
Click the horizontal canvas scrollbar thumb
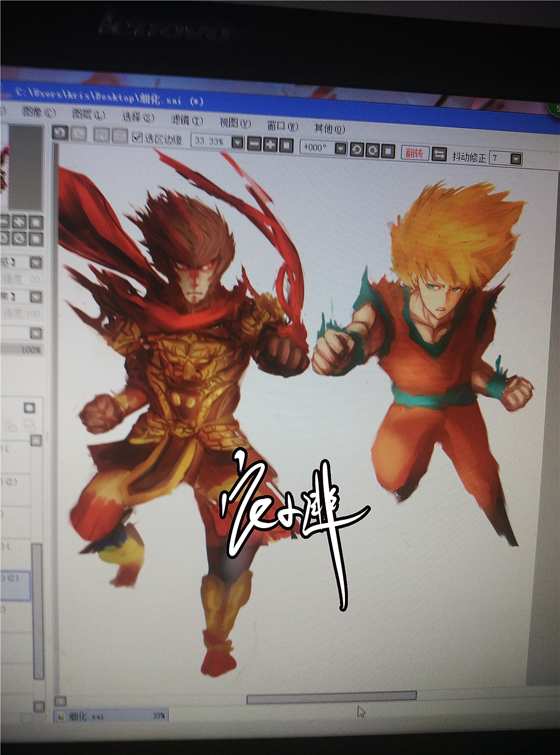pyautogui.click(x=332, y=697)
